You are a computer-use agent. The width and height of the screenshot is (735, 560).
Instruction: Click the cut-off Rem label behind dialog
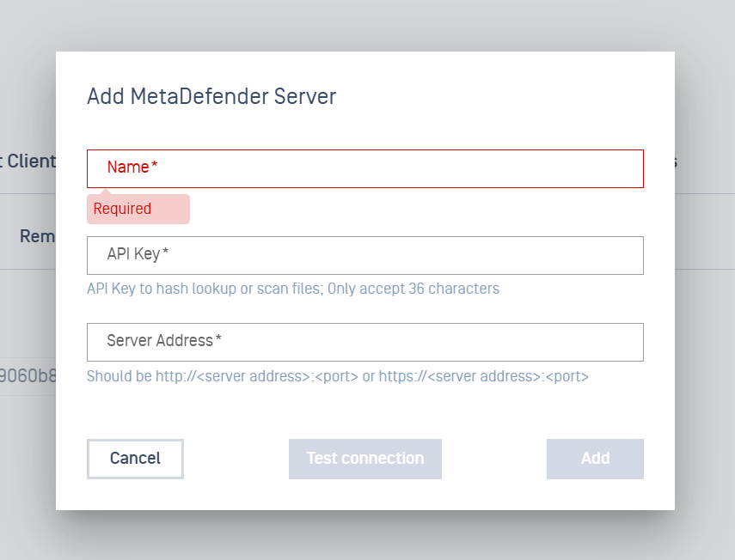click(x=37, y=235)
